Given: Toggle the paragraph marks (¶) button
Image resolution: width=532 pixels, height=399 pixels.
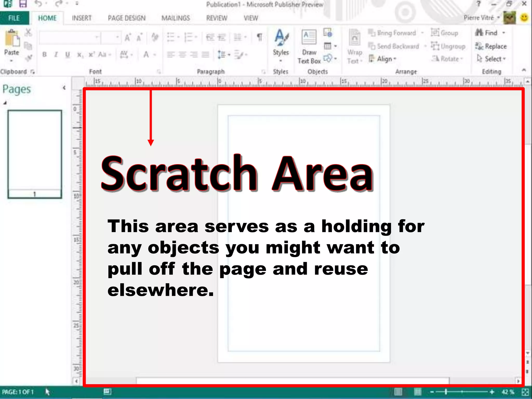Looking at the screenshot, I should tap(259, 37).
